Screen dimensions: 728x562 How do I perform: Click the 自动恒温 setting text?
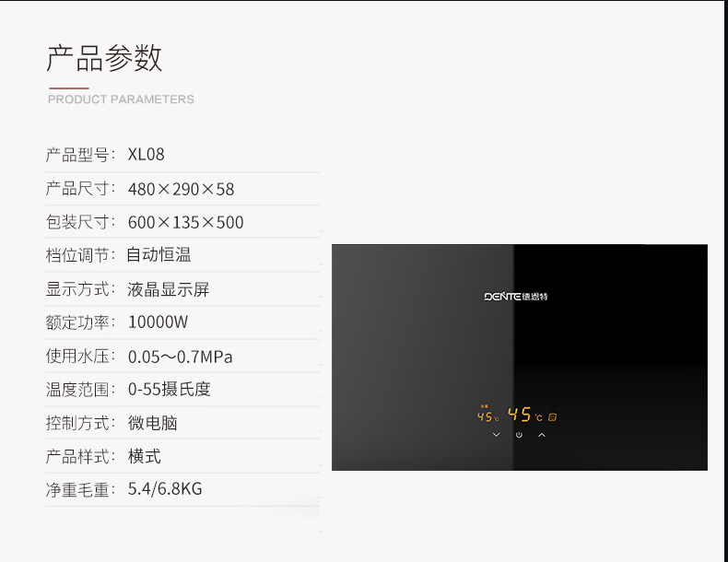pyautogui.click(x=159, y=255)
